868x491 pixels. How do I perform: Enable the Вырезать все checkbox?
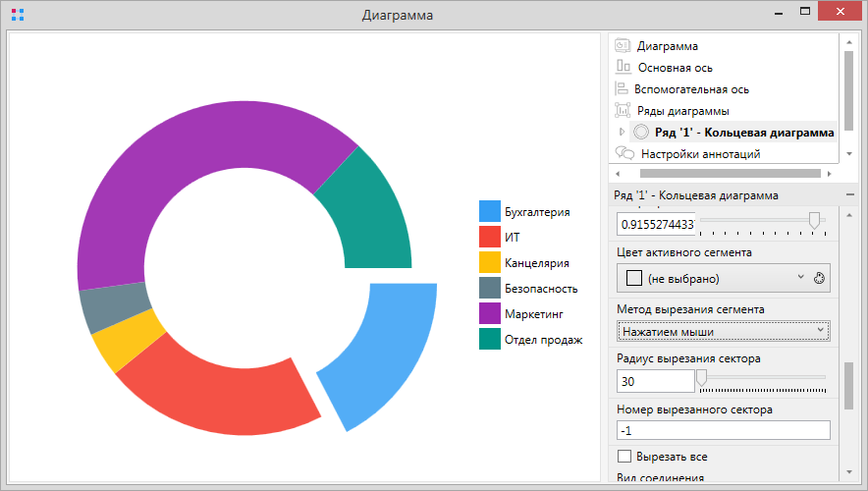click(624, 457)
